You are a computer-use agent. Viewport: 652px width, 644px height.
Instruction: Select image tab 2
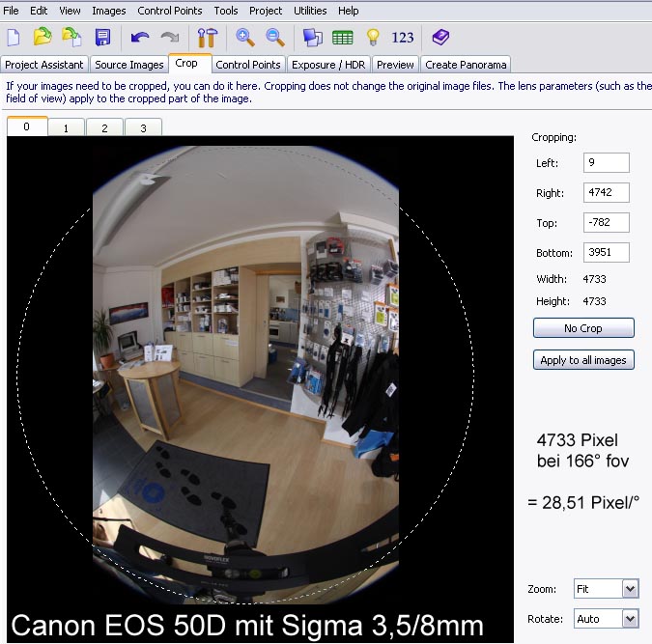[103, 127]
